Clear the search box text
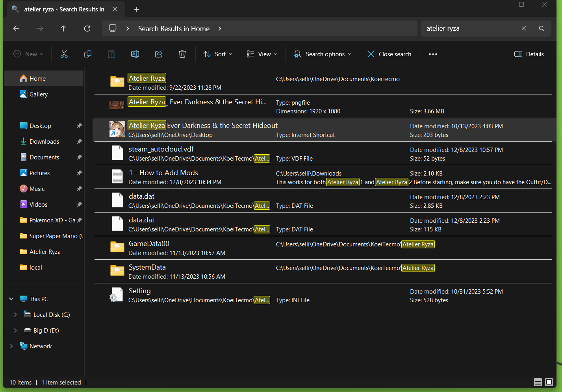562x392 pixels. 524,28
